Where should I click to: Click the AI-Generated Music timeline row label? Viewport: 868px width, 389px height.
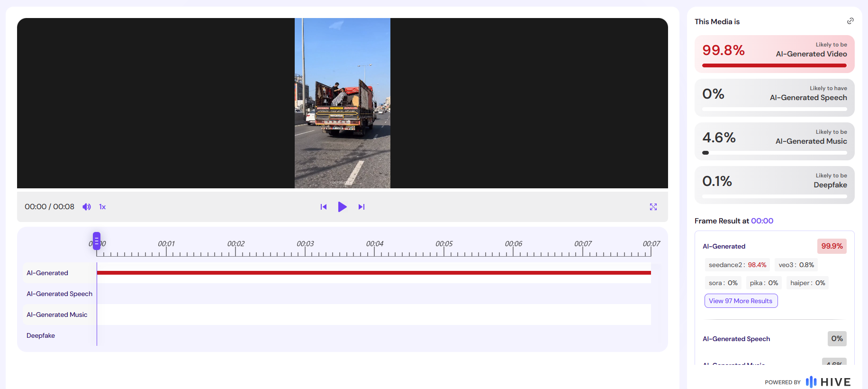(57, 315)
